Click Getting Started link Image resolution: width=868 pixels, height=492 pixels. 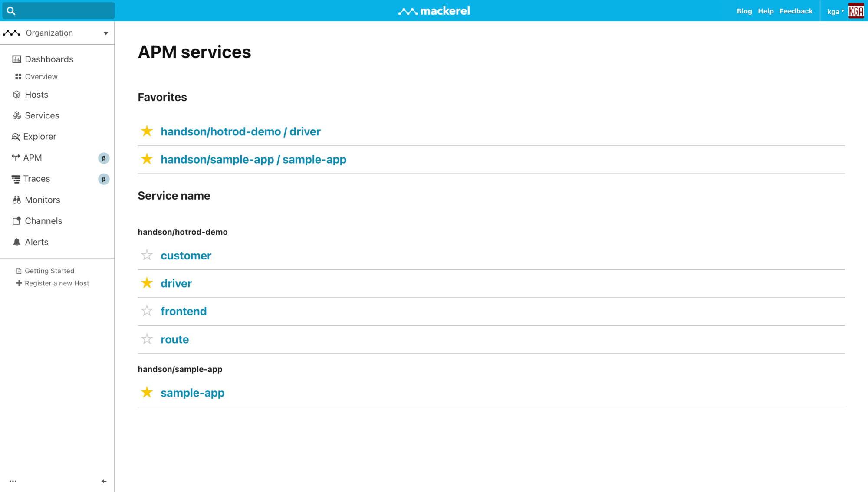(x=49, y=271)
